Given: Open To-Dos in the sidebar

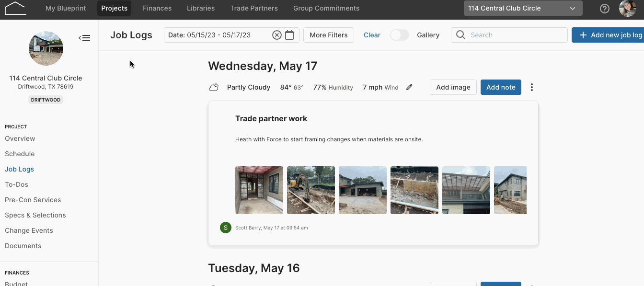Looking at the screenshot, I should coord(16,184).
